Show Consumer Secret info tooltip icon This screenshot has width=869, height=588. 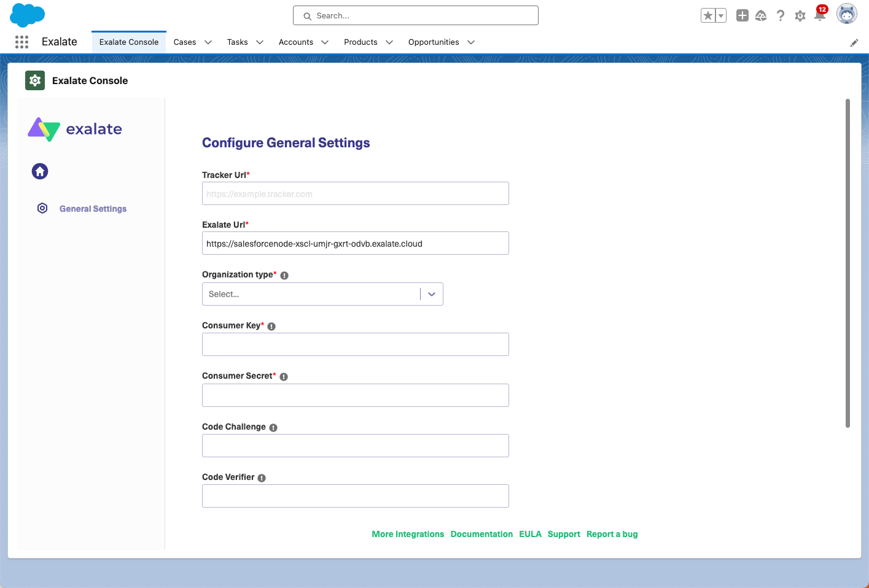(x=284, y=377)
